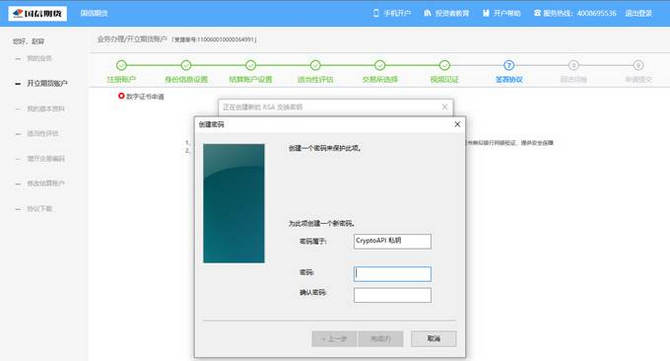Select 增开交易编码 in the left sidebar
This screenshot has height=361, width=670.
click(46, 158)
